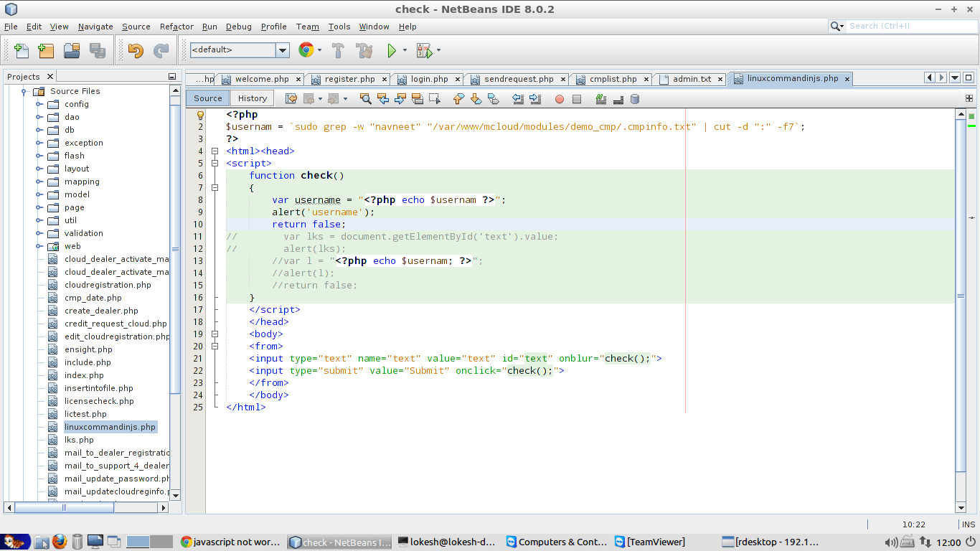Close the Projects panel
980x551 pixels.
tap(50, 76)
